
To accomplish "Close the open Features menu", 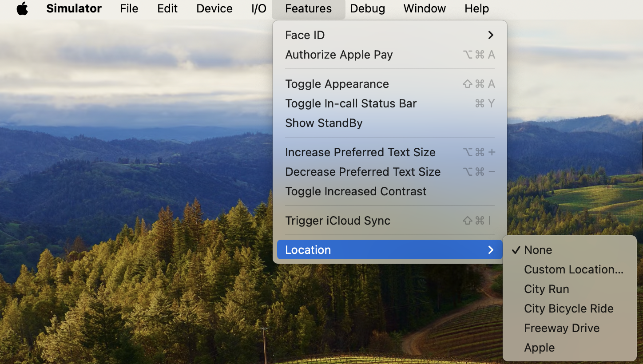I will point(309,8).
